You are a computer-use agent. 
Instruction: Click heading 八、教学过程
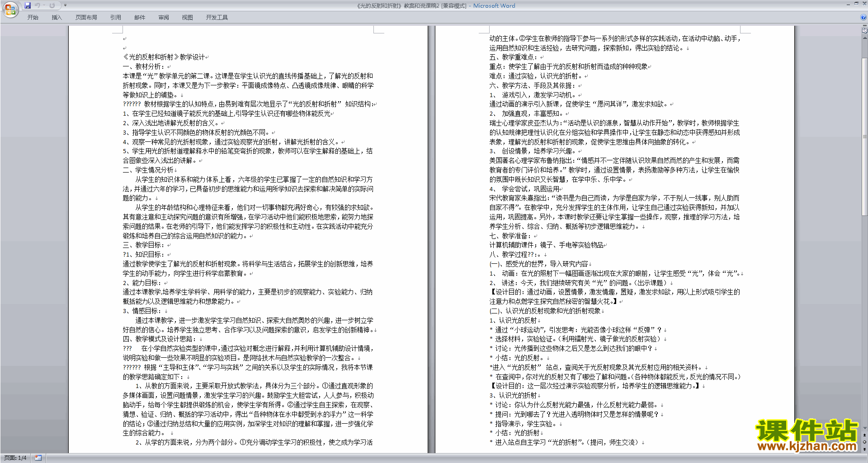click(x=515, y=254)
